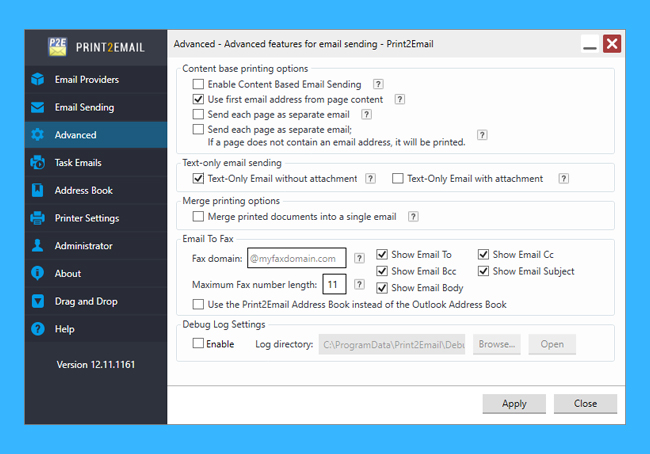Uncheck Show Email Cc

[x=483, y=254]
